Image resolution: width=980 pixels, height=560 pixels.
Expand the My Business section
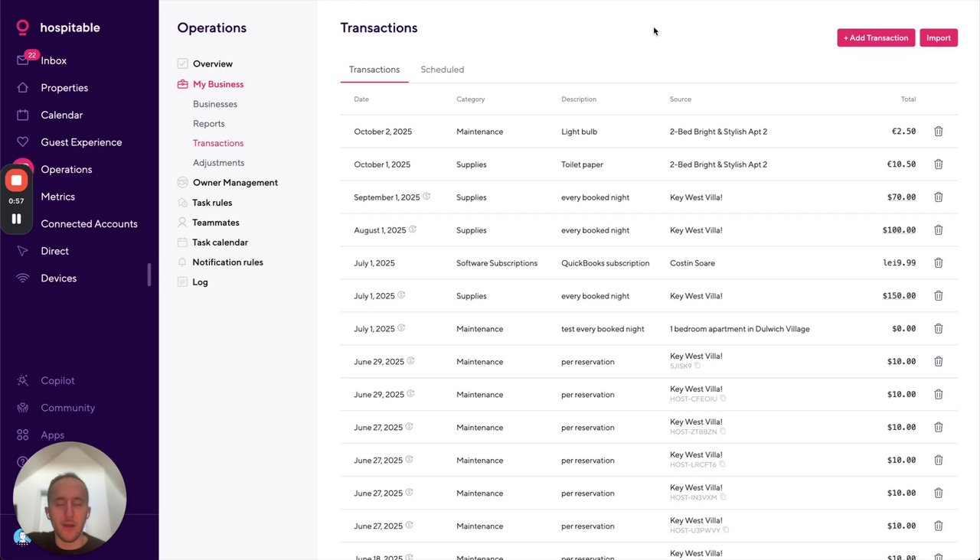pos(217,84)
